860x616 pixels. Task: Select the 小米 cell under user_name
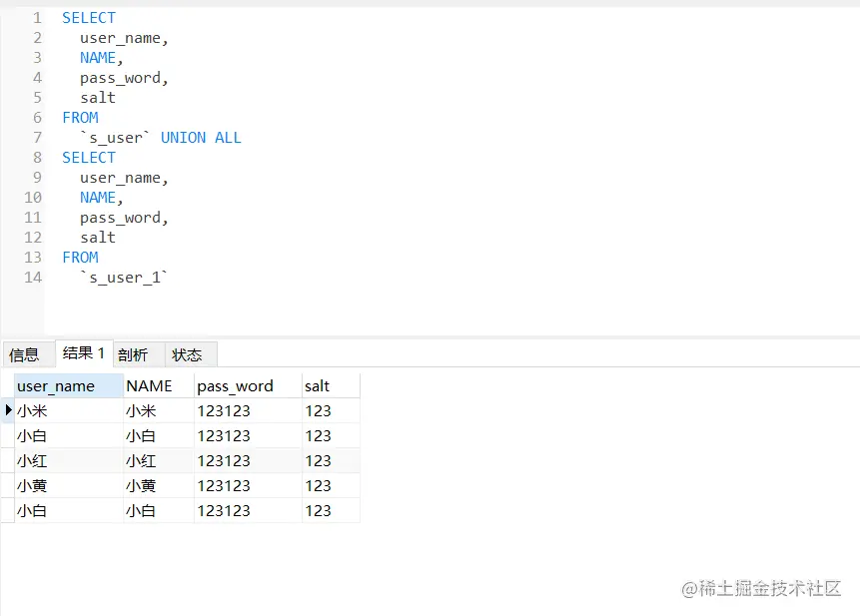(33, 410)
